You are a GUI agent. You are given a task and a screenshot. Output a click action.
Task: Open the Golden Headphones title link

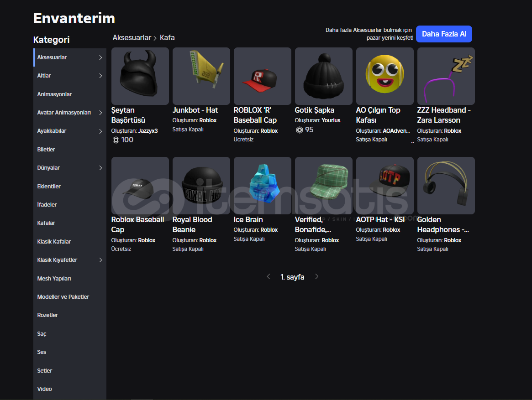tap(443, 225)
